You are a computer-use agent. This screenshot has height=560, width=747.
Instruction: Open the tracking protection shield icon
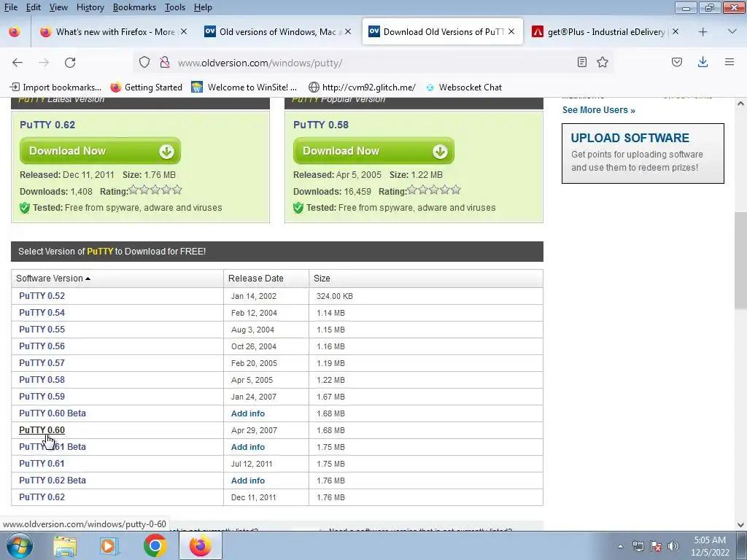pos(144,63)
